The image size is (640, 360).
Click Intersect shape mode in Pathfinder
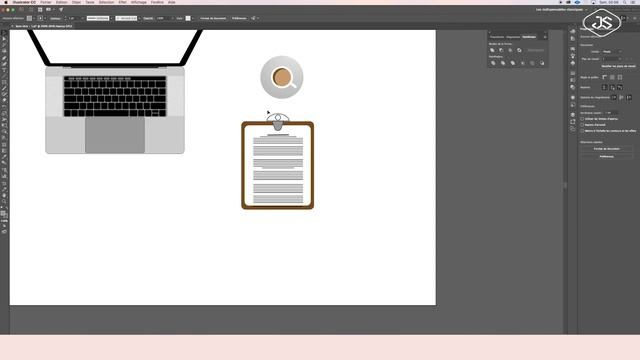[510, 50]
